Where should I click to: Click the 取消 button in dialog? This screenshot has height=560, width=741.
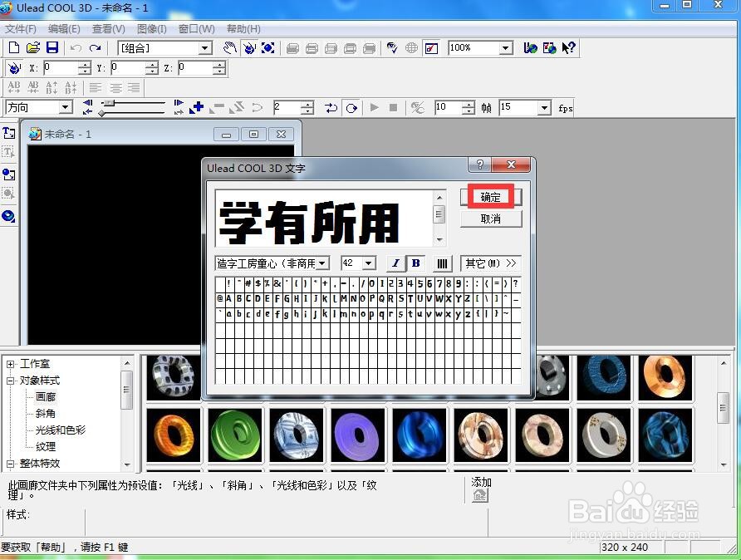click(x=490, y=219)
